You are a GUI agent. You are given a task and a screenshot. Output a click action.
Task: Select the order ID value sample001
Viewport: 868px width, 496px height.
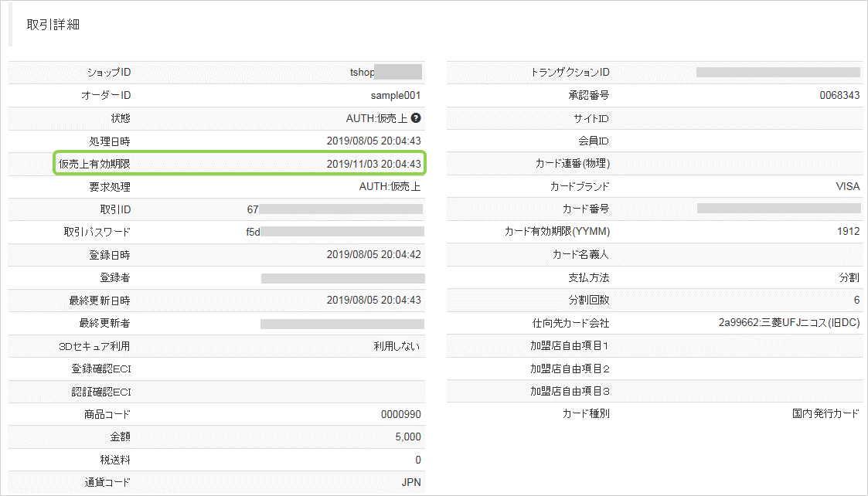[396, 95]
